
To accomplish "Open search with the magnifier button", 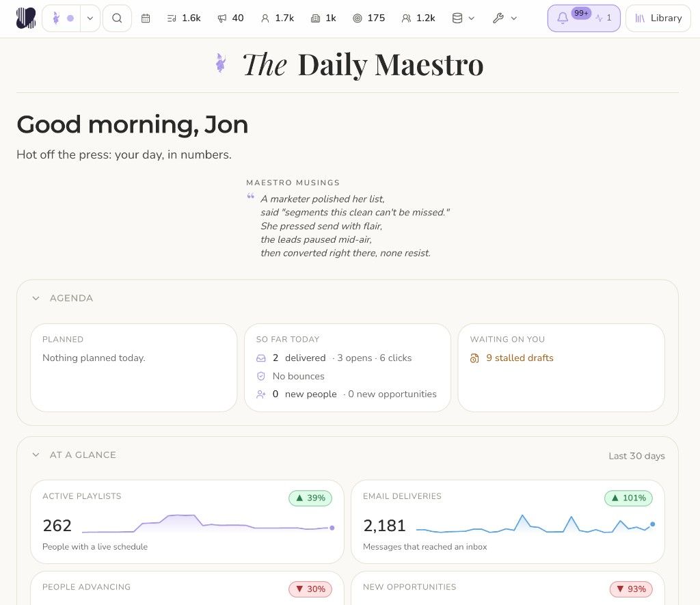I will coord(117,18).
